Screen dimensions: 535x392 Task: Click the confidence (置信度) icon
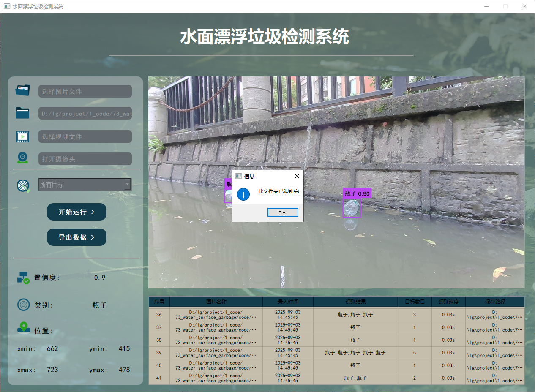coord(23,278)
